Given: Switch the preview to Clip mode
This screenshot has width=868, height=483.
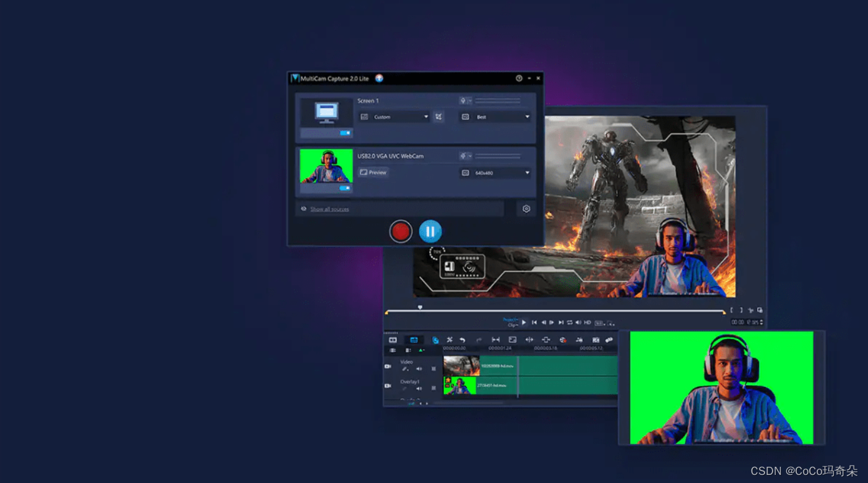Looking at the screenshot, I should click(513, 325).
